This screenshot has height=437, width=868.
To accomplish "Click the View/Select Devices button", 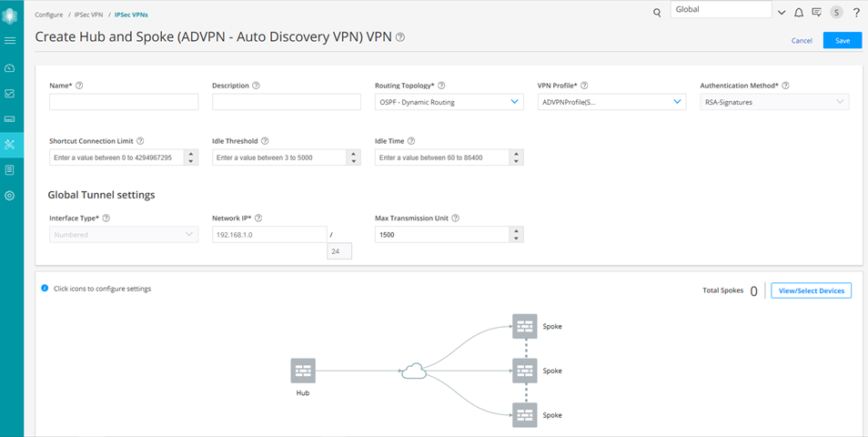I will click(811, 290).
